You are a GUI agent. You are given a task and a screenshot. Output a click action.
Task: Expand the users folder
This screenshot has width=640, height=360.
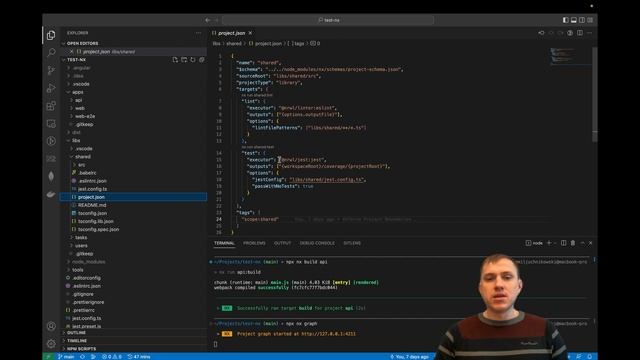pyautogui.click(x=81, y=246)
